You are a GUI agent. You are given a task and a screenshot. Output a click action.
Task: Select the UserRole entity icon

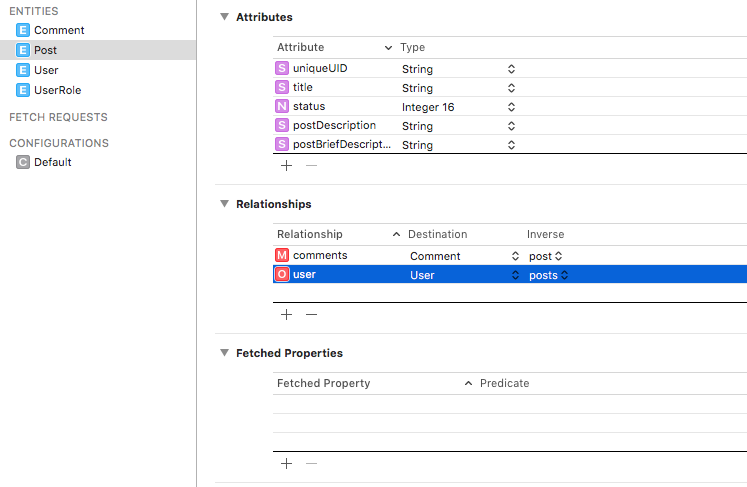click(23, 90)
